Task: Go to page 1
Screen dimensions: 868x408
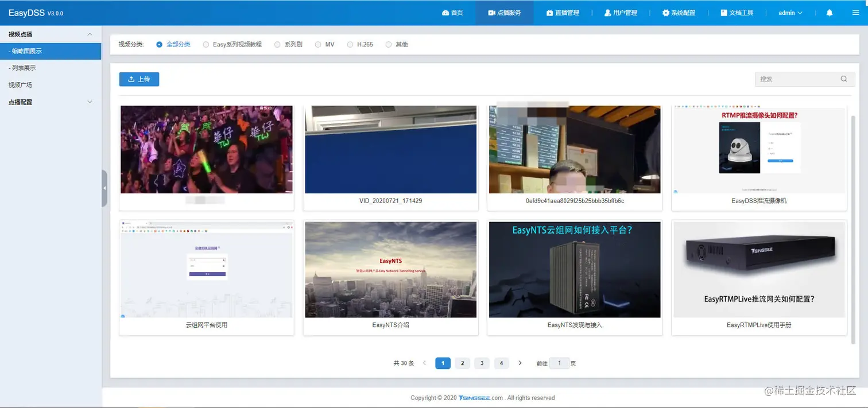Action: click(443, 363)
